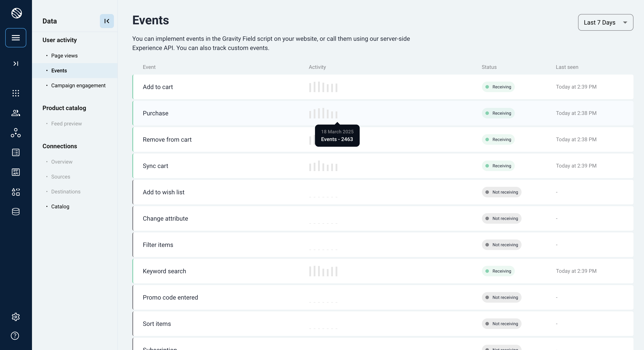Open settings gear icon
This screenshot has height=350, width=644.
click(16, 317)
